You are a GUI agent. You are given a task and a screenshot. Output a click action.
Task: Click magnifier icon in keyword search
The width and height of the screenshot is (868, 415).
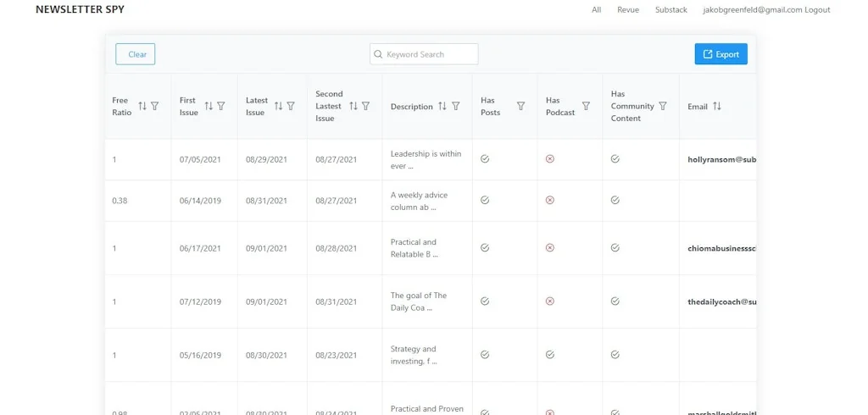click(x=378, y=54)
